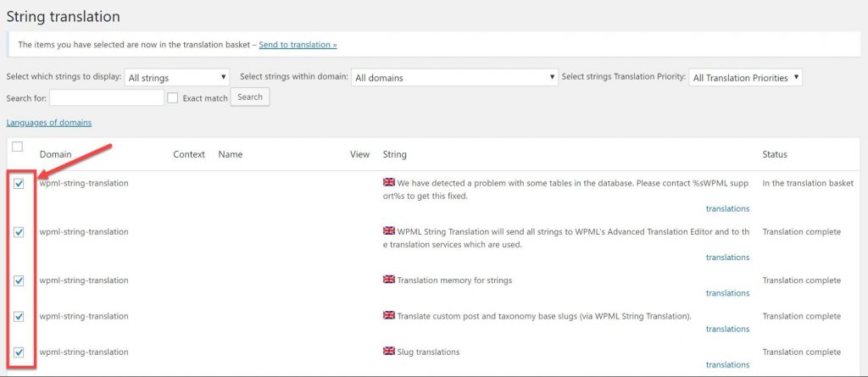Uncheck the row 'We have detected a problem'

pos(19,184)
